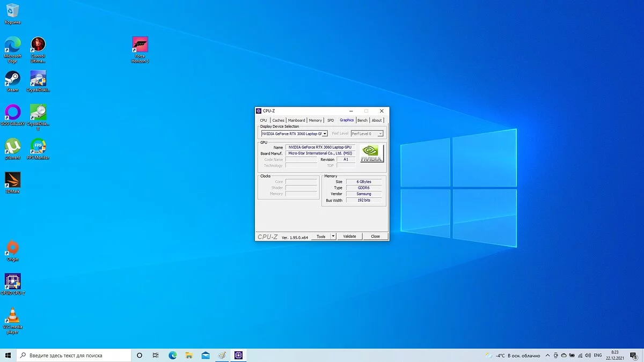Show hidden system tray icons

click(x=547, y=356)
